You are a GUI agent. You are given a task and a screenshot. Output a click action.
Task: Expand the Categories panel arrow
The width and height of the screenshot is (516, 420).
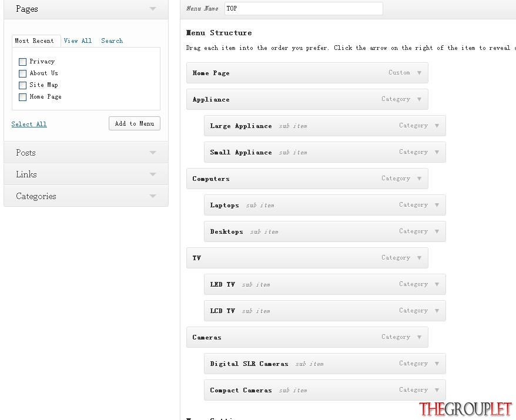pyautogui.click(x=153, y=196)
